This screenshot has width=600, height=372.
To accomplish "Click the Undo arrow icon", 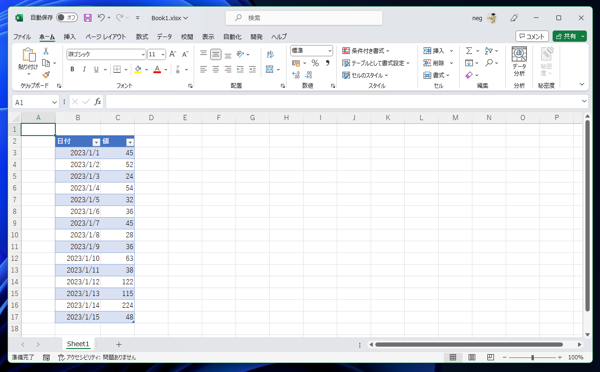I will pyautogui.click(x=101, y=18).
